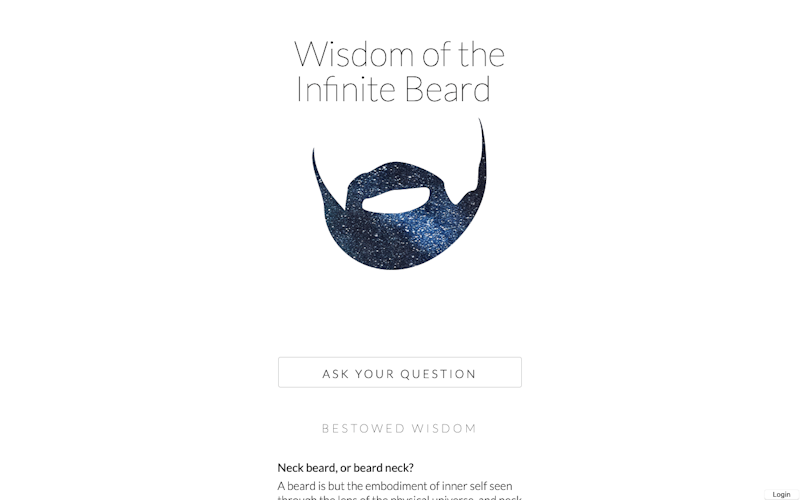Click the word 'ASK' on the button

click(x=336, y=374)
